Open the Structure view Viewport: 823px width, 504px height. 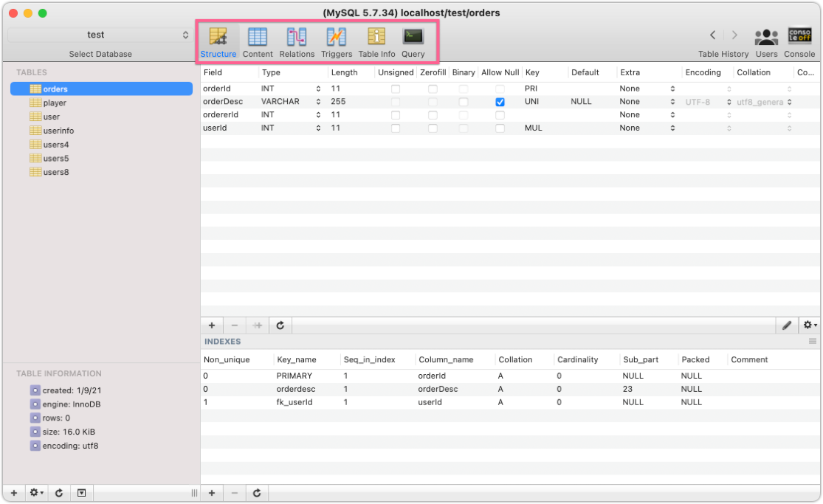[218, 42]
